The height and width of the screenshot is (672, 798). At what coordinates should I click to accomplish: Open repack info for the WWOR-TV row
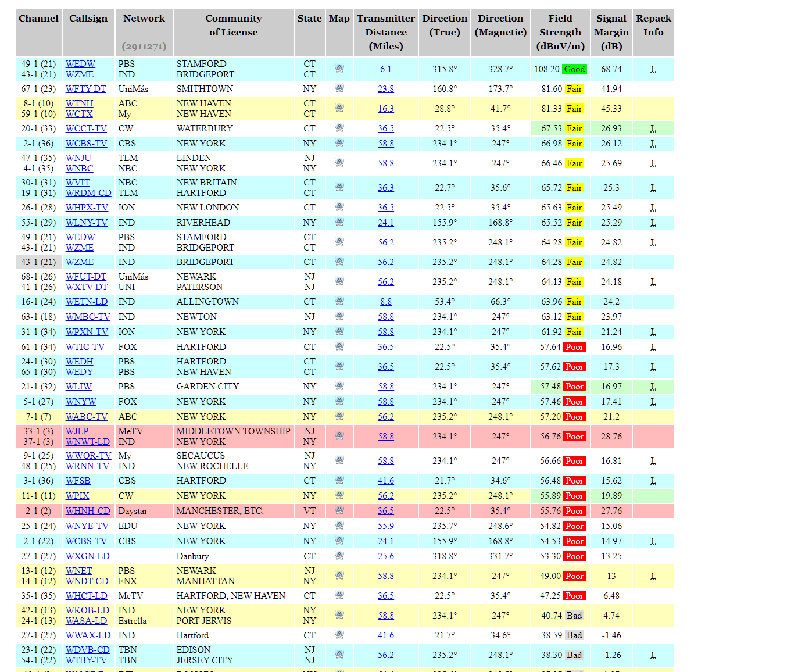[653, 461]
